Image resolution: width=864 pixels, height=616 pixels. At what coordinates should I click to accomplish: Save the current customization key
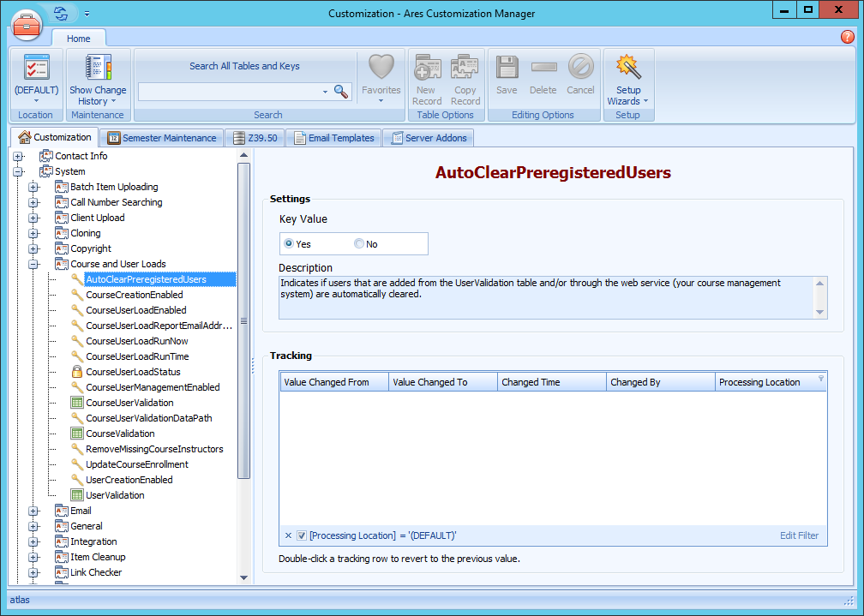[507, 77]
